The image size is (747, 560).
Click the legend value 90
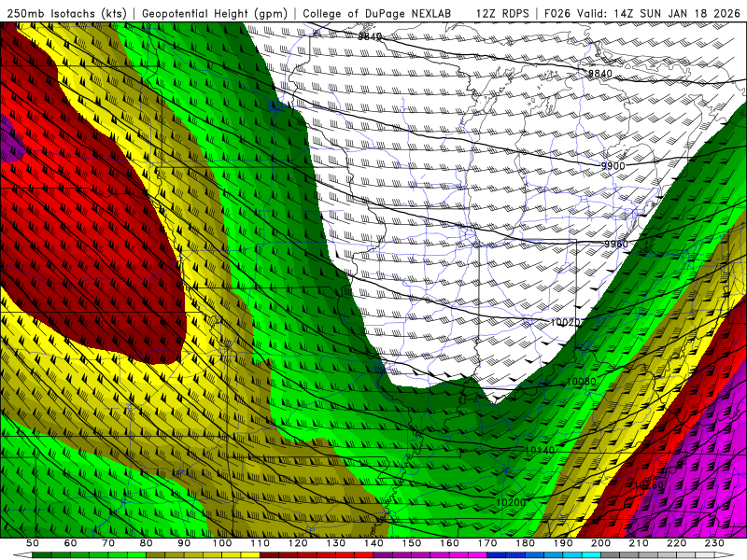tap(184, 543)
